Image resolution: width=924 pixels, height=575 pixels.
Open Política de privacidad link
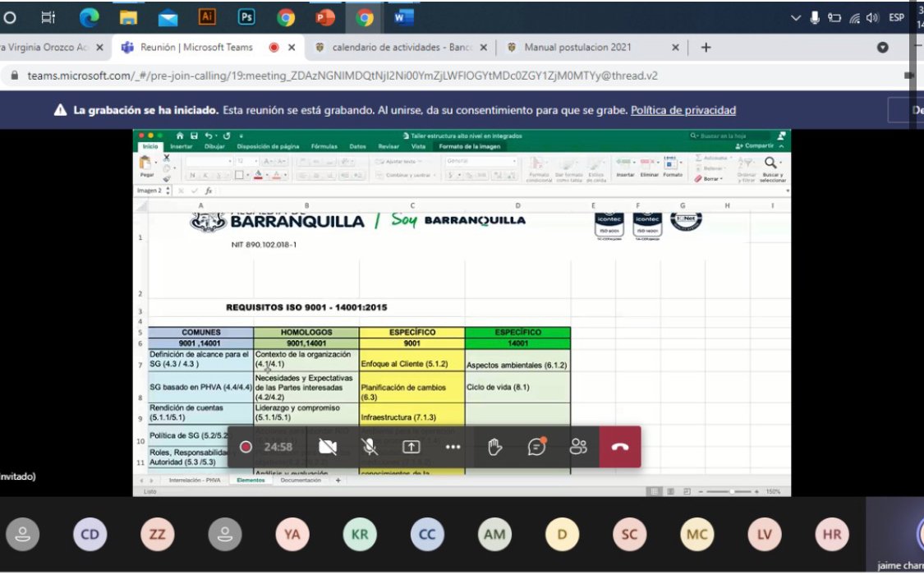click(x=683, y=110)
